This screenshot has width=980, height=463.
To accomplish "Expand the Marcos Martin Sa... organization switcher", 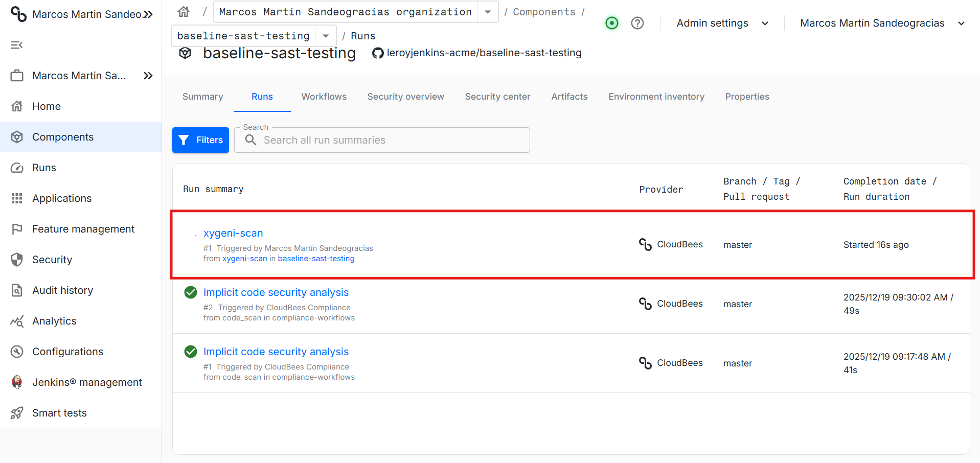I will click(x=148, y=76).
